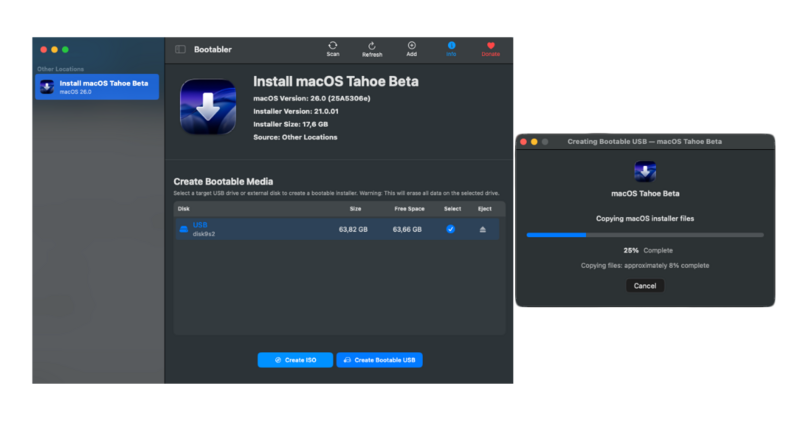Click the Select column header
The width and height of the screenshot is (800, 423).
(453, 209)
